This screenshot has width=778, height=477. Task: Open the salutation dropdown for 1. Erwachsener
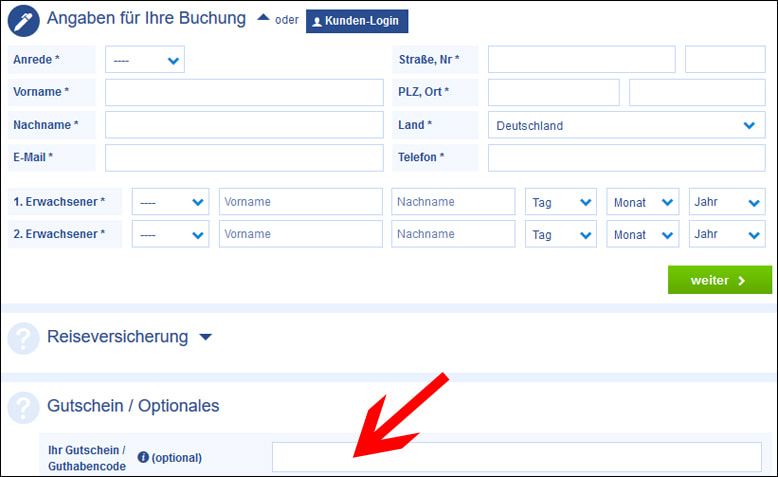pyautogui.click(x=170, y=202)
